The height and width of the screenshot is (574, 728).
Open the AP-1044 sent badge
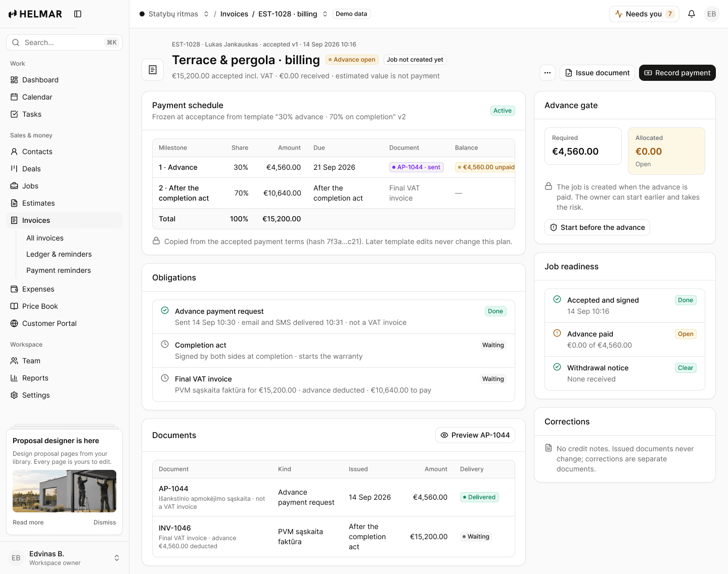coord(417,167)
